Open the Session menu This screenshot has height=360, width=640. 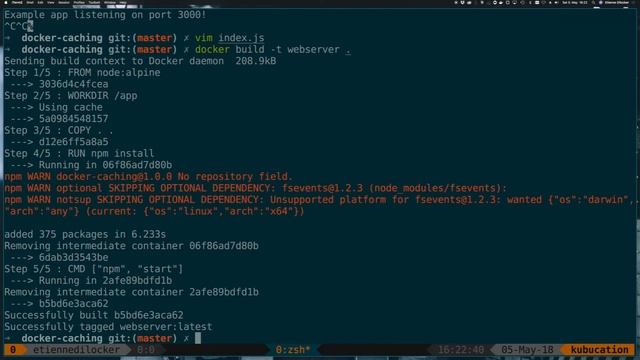point(64,2)
